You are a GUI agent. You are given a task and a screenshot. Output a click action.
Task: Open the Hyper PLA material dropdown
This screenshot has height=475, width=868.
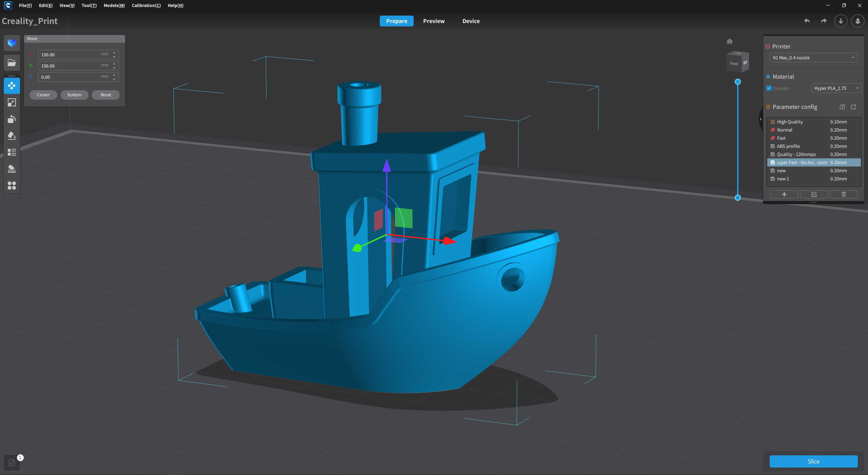pos(836,88)
